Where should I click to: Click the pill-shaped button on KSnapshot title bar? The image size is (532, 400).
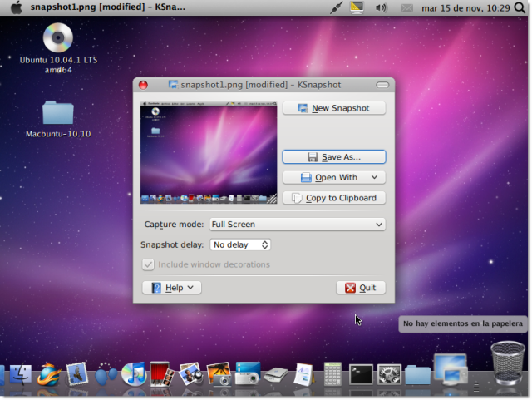point(382,85)
